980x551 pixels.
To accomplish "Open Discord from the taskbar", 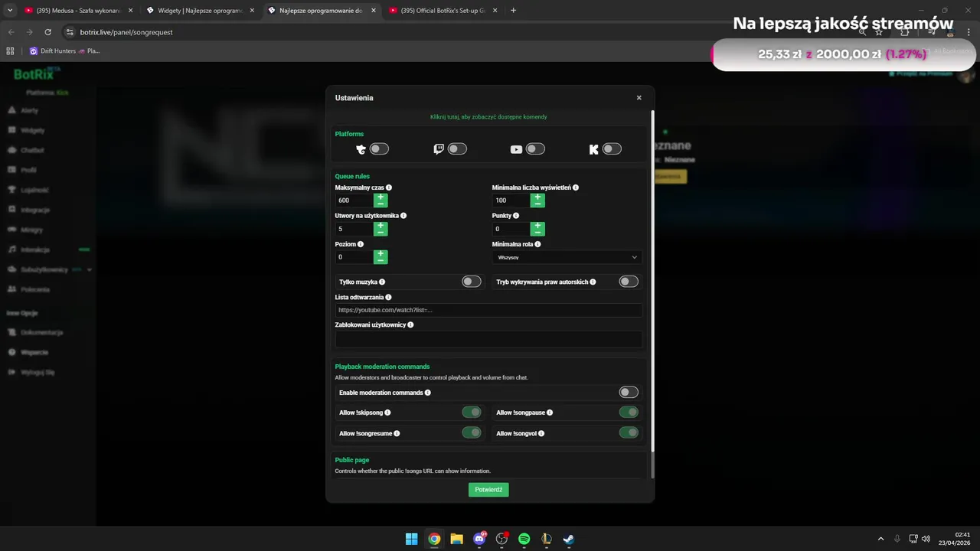I will click(479, 539).
